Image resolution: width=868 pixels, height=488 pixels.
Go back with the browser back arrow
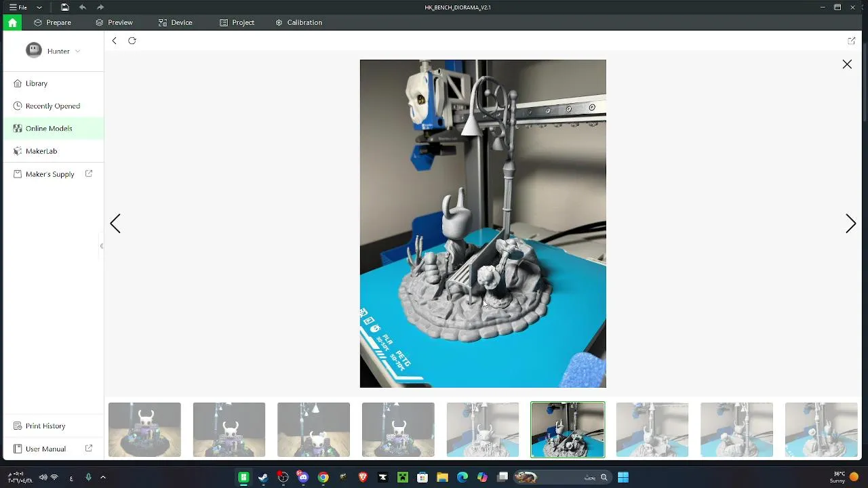coord(114,41)
